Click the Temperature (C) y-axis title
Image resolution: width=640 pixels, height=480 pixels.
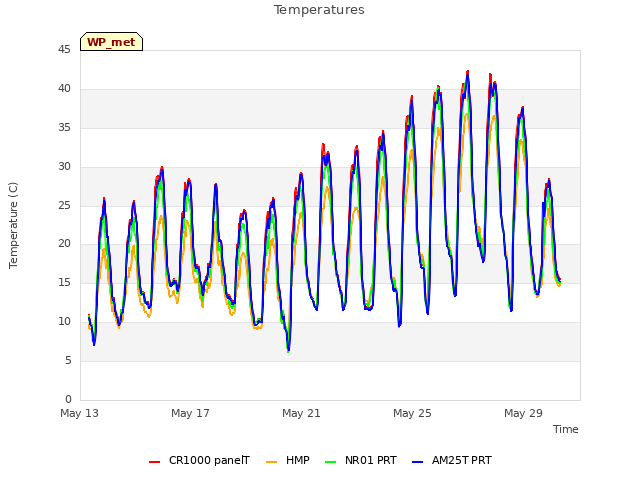[13, 225]
